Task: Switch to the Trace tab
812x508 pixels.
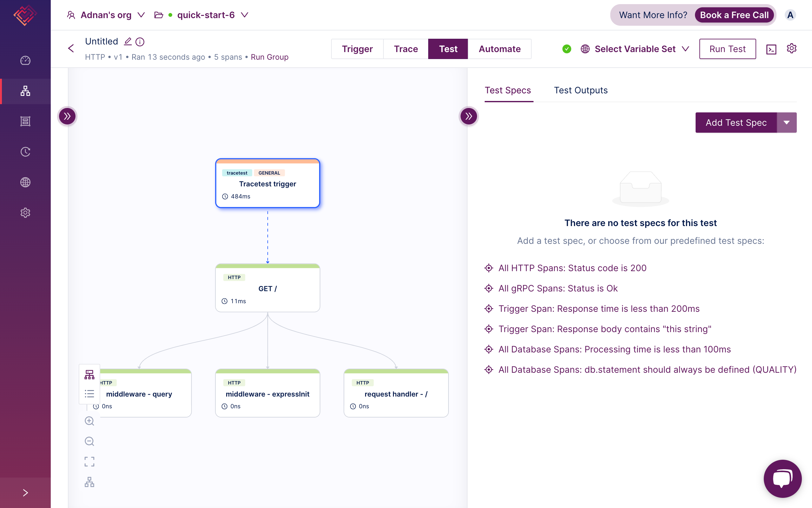Action: coord(406,49)
